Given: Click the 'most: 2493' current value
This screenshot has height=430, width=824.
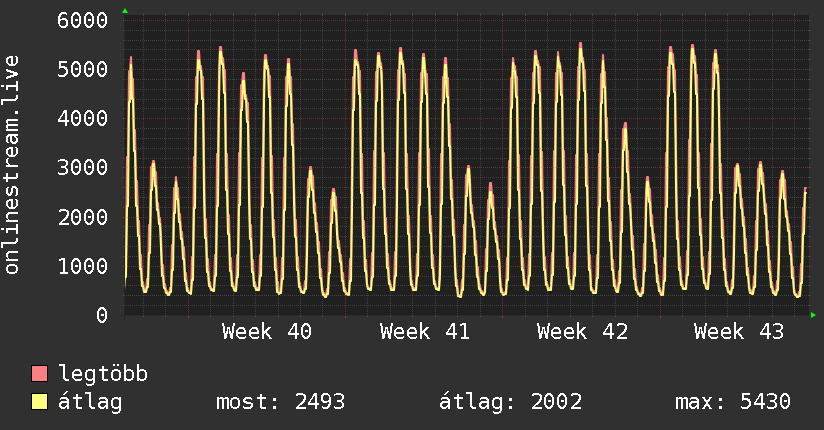Looking at the screenshot, I should pyautogui.click(x=280, y=402).
